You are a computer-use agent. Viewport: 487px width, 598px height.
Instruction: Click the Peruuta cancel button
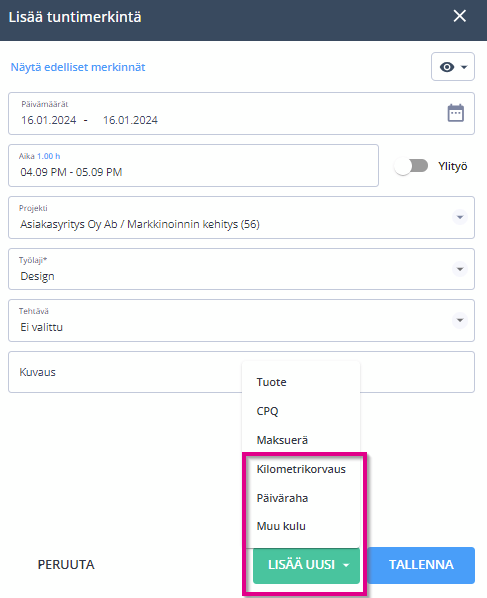click(66, 565)
